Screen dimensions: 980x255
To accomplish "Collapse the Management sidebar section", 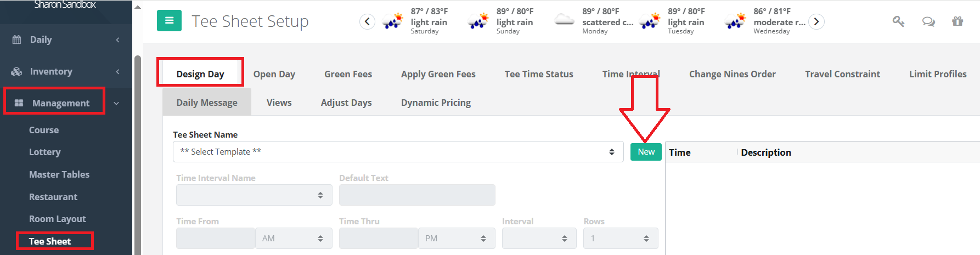I will 116,103.
